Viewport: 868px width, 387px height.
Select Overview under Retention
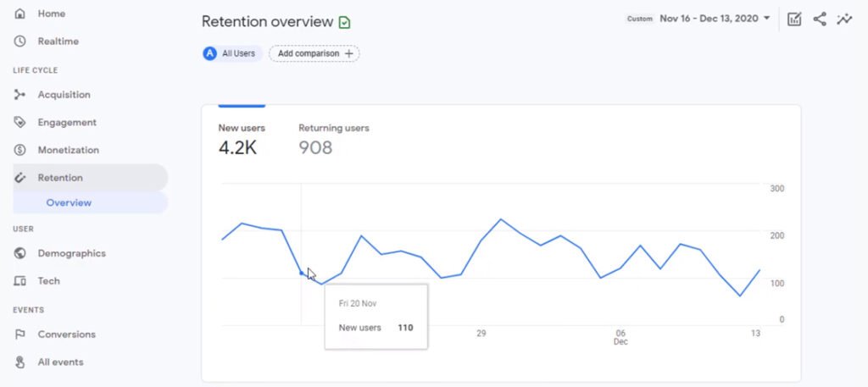(69, 203)
